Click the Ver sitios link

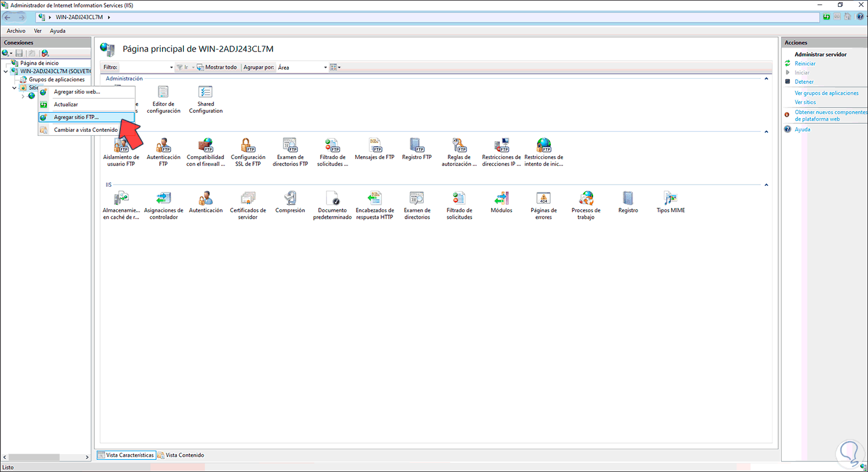[x=805, y=102]
